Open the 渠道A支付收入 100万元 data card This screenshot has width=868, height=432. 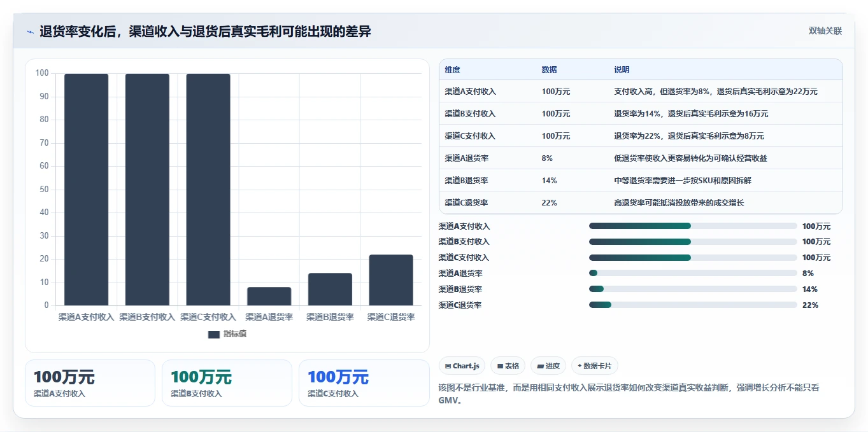tap(90, 383)
